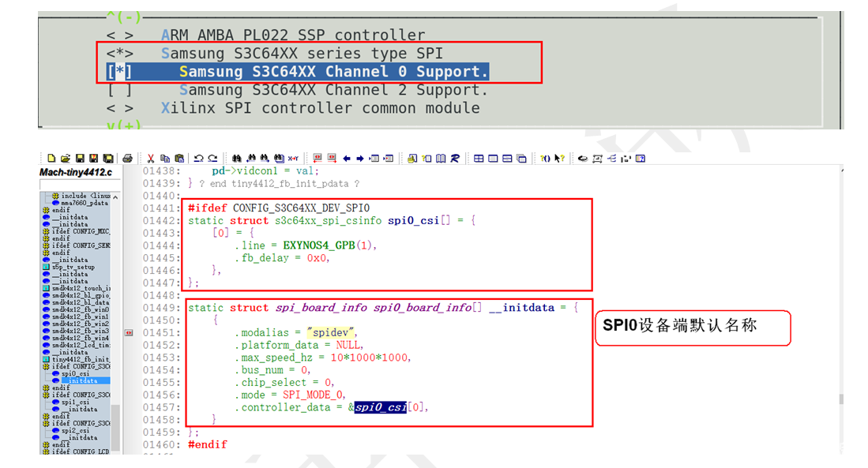The height and width of the screenshot is (468, 868).
Task: Click .max_speed_hz on line 01453
Action: point(273,358)
